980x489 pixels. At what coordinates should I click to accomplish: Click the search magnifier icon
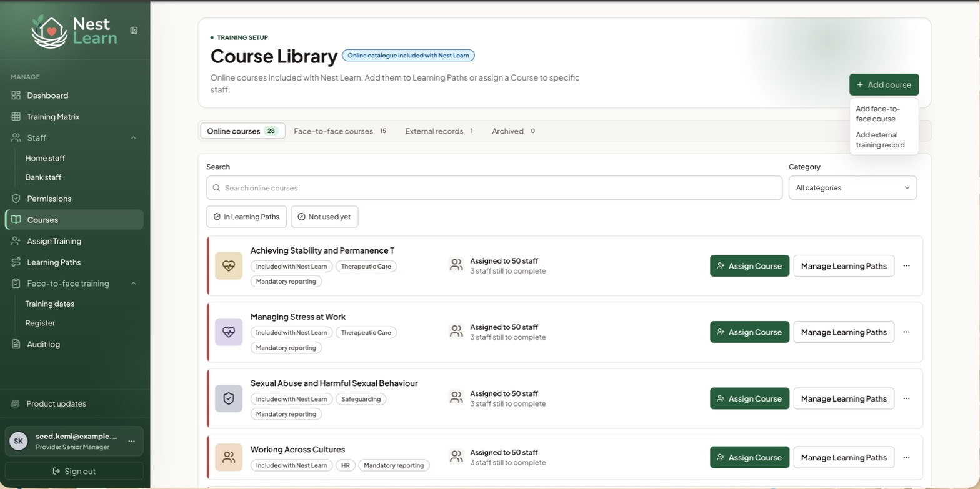[x=216, y=188]
